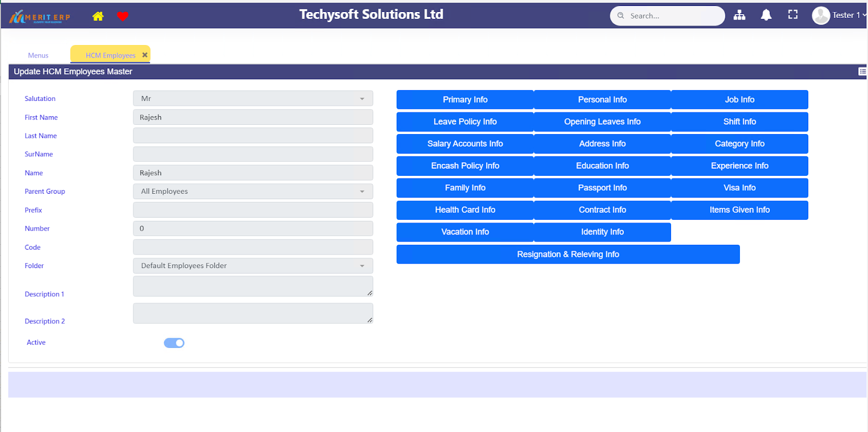Viewport: 868px width, 432px height.
Task: Open Job Info section
Action: (x=739, y=100)
